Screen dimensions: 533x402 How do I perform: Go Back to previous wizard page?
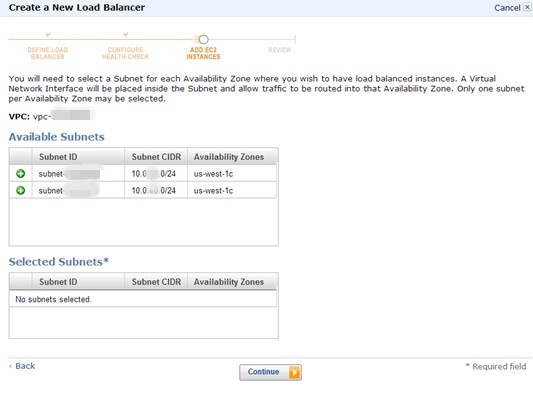coord(22,366)
